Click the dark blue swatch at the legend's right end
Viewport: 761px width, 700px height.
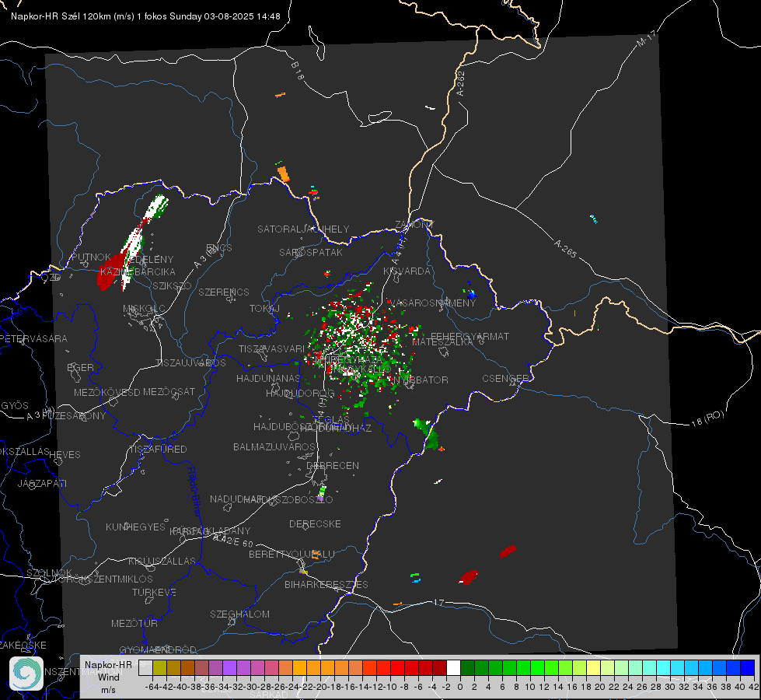[748, 668]
